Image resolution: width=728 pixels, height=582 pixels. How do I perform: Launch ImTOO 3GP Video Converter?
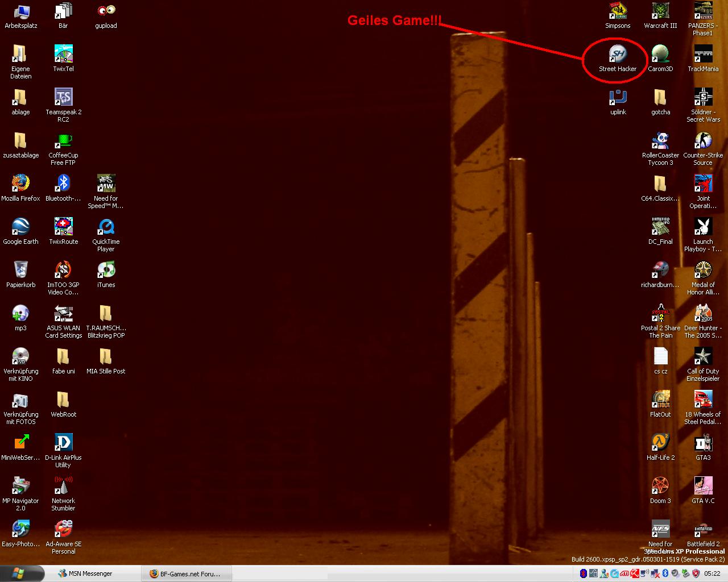[63, 278]
